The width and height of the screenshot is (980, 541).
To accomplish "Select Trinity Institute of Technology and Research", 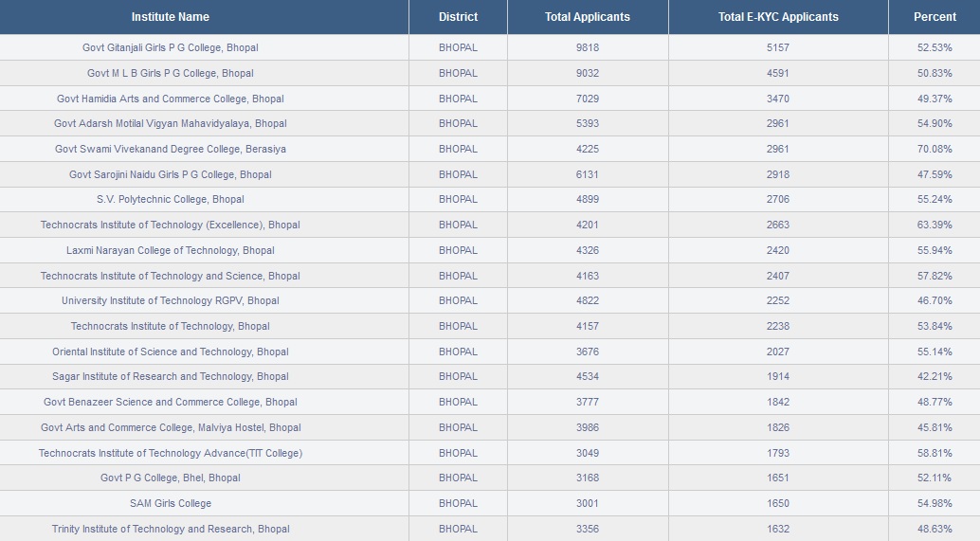I will tap(170, 529).
